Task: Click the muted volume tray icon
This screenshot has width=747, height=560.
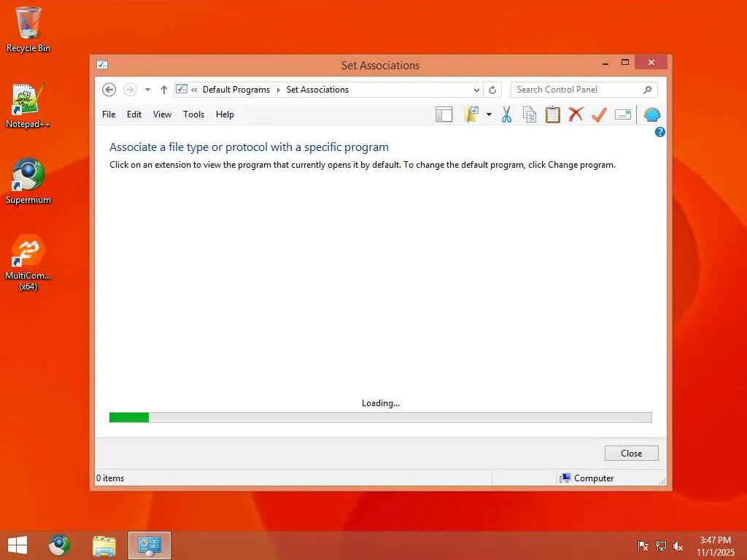Action: tap(678, 546)
